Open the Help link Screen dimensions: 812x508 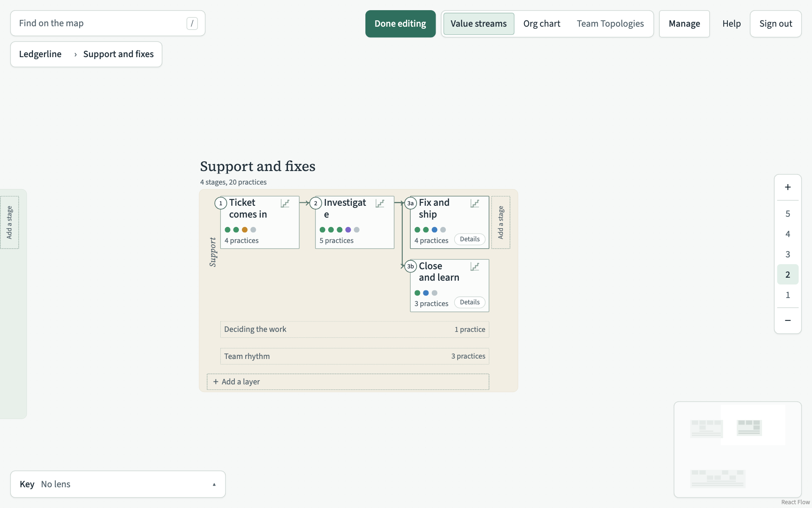click(731, 24)
